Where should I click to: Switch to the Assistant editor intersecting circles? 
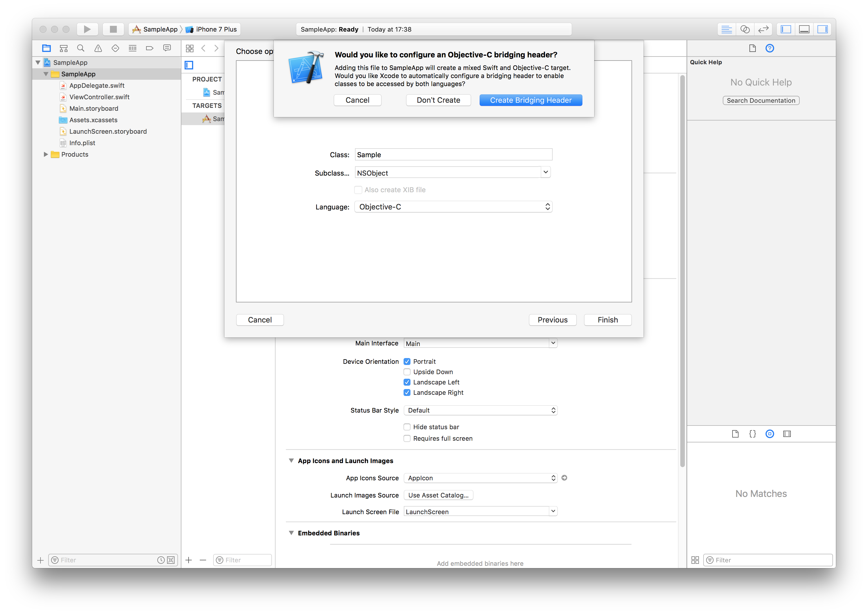(745, 29)
